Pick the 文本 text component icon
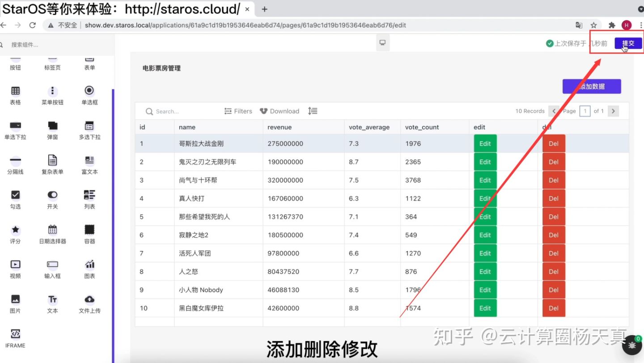This screenshot has width=644, height=363. pos(52,299)
